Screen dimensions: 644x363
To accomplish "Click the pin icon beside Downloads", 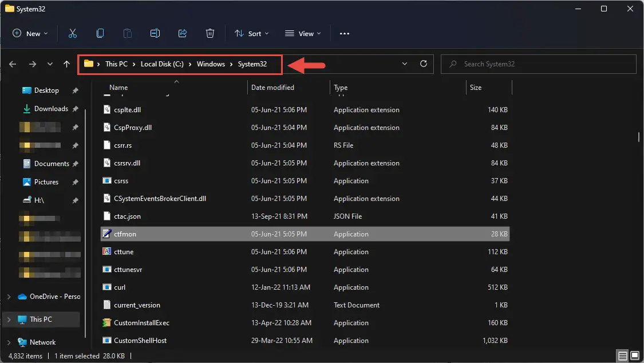I will coord(75,109).
